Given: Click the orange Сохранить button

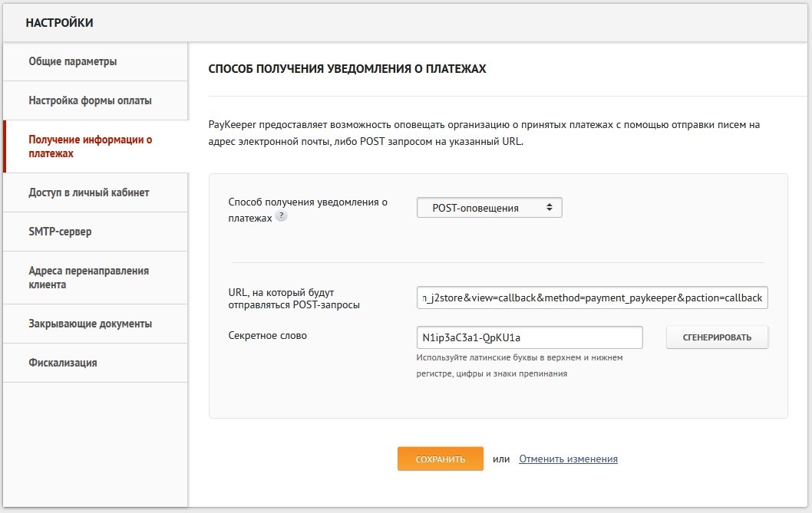Looking at the screenshot, I should coord(440,459).
